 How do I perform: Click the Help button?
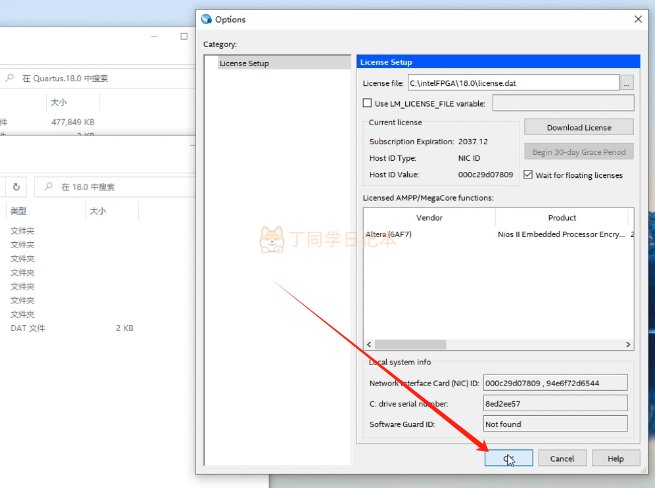[x=615, y=458]
